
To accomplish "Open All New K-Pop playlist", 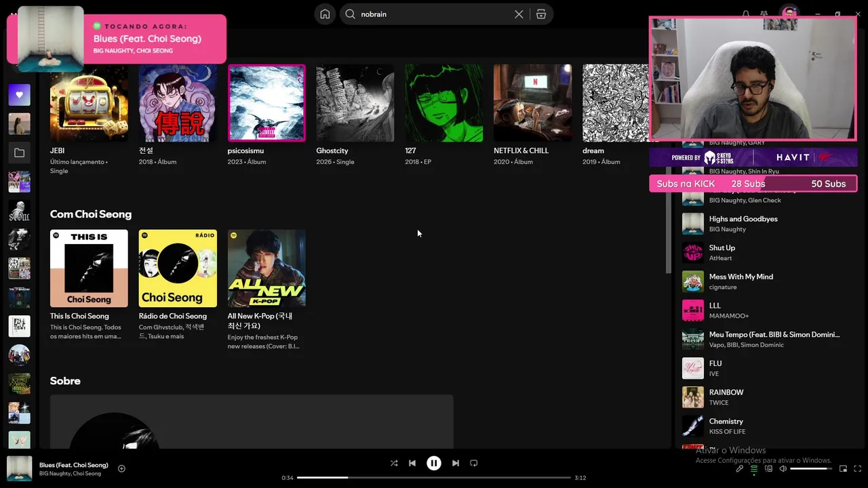I will [x=267, y=268].
